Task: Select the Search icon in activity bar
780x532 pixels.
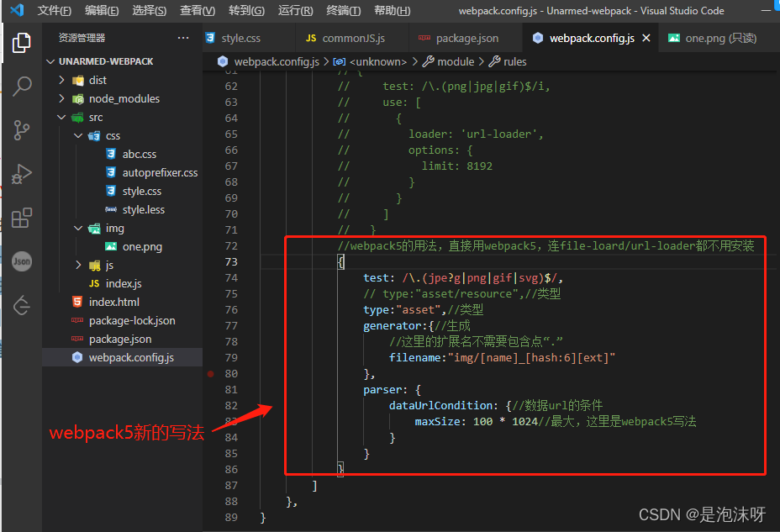Action: pyautogui.click(x=22, y=86)
